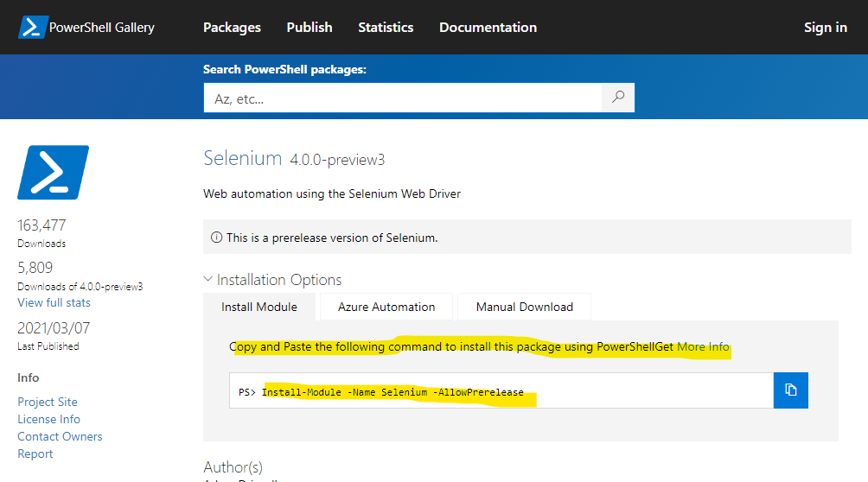Open the Documentation menu item

tap(488, 28)
